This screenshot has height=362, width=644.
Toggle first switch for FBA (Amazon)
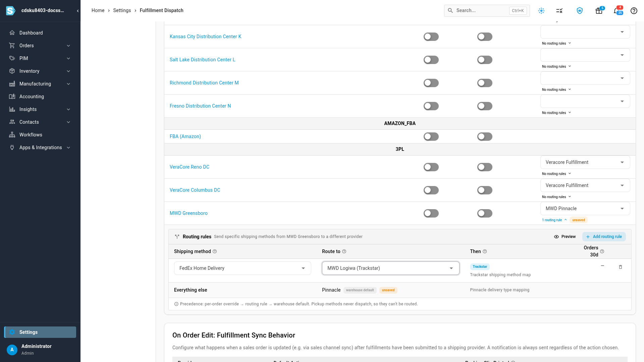[x=431, y=136]
